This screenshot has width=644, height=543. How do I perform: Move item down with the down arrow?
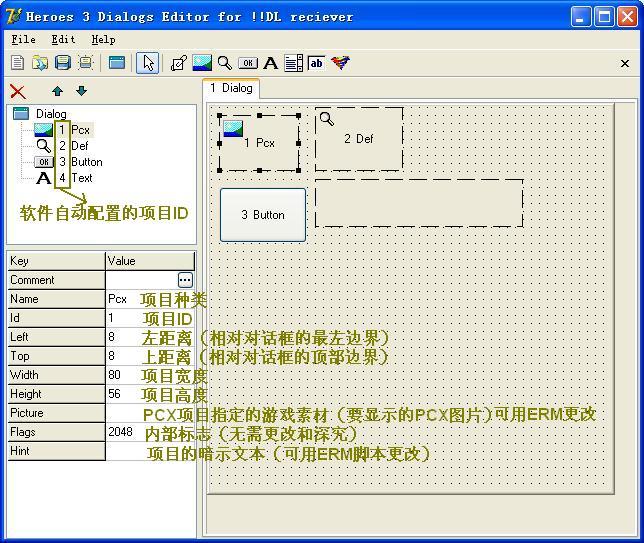81,91
